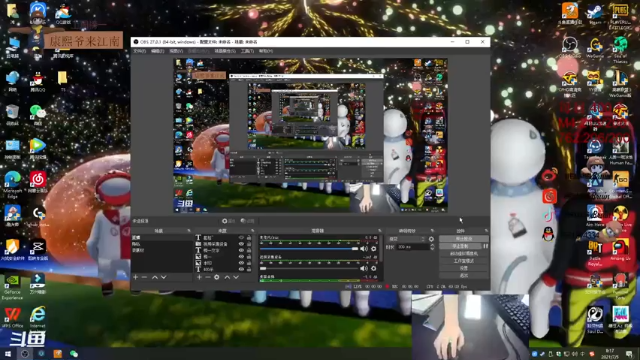Open WeChat from the taskbar
Viewport: 640px width, 360px height.
(x=74, y=353)
